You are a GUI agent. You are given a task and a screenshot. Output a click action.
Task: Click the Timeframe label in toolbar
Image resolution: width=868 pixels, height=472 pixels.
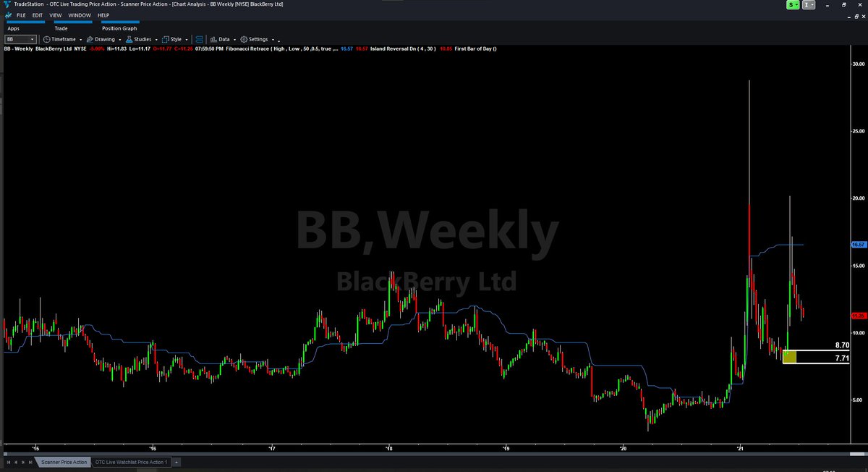tap(64, 39)
